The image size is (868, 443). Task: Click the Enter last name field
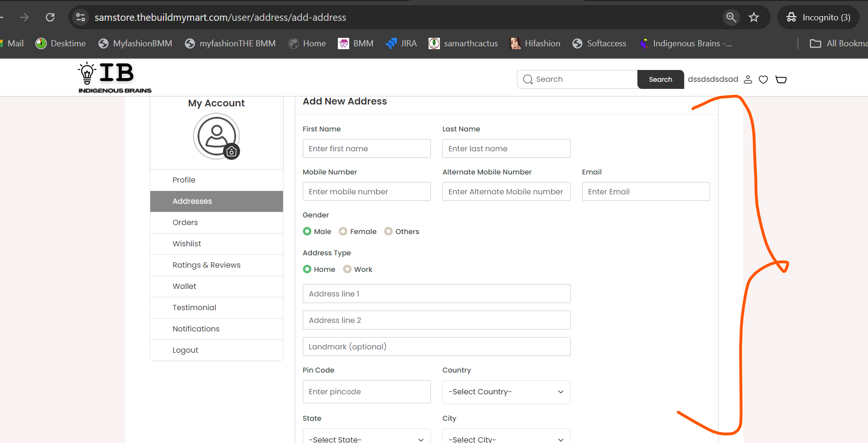(x=507, y=148)
